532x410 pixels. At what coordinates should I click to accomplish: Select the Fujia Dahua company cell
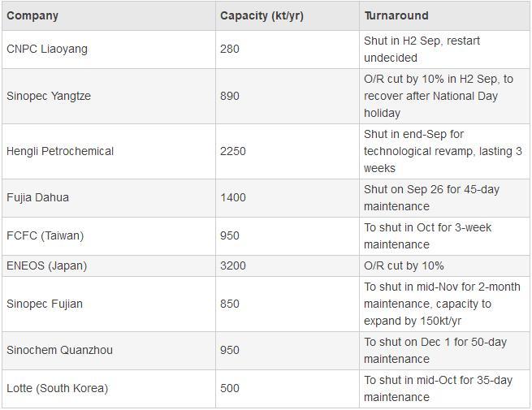click(37, 197)
